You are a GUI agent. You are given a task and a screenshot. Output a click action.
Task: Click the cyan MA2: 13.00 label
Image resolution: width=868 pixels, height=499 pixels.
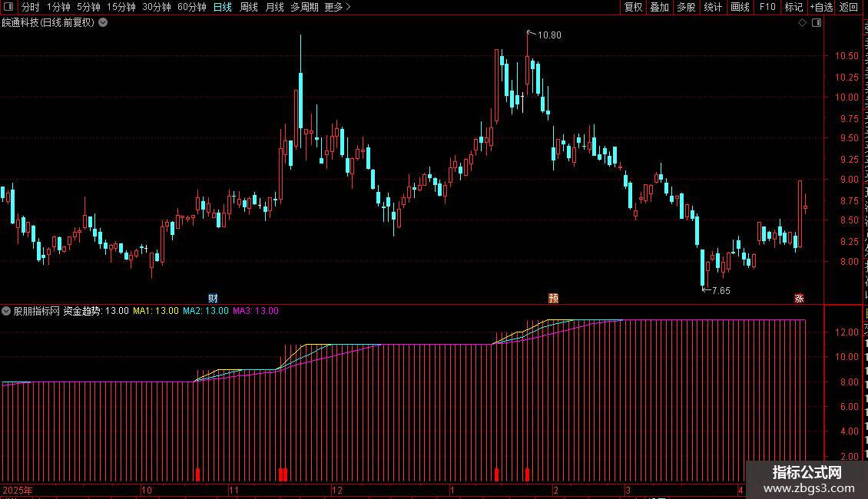pyautogui.click(x=205, y=311)
